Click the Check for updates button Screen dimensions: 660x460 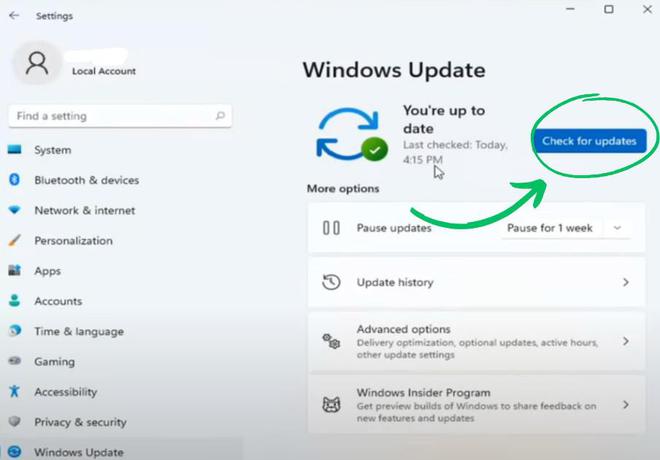[589, 141]
